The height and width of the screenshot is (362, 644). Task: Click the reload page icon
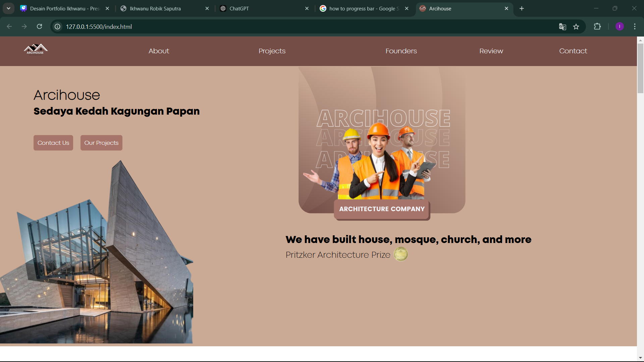pyautogui.click(x=39, y=26)
